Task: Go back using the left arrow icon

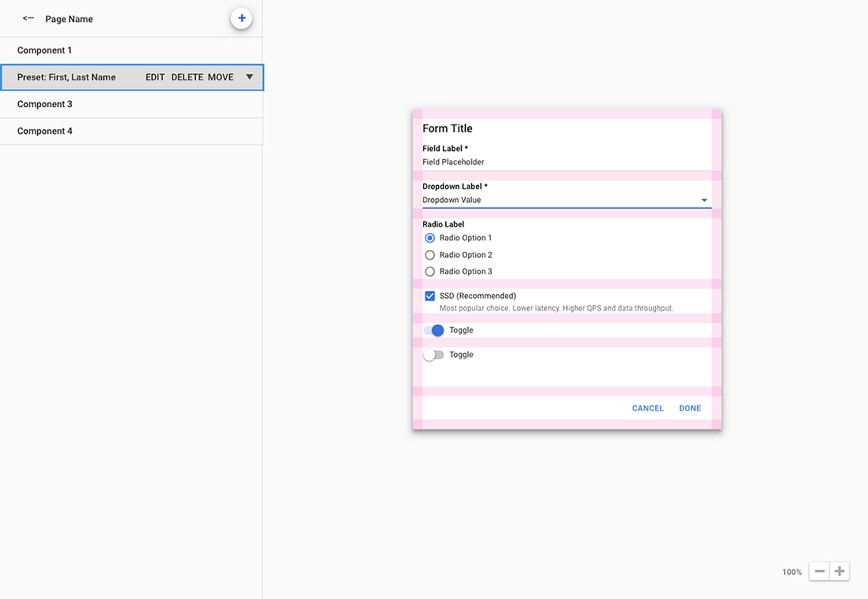Action: click(x=28, y=18)
